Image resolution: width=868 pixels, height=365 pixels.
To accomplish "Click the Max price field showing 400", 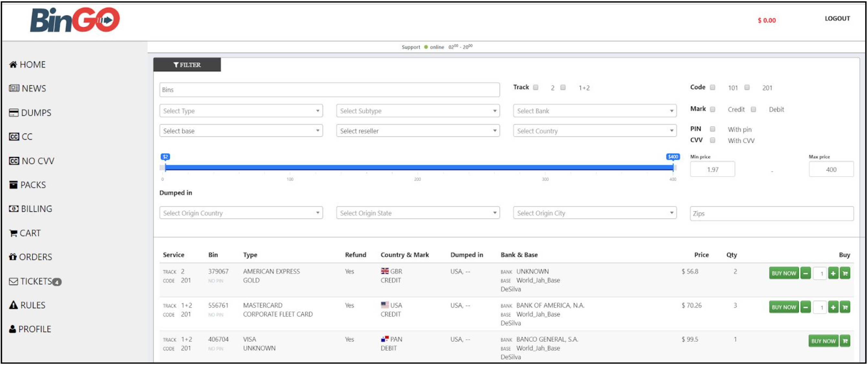I will pyautogui.click(x=831, y=170).
